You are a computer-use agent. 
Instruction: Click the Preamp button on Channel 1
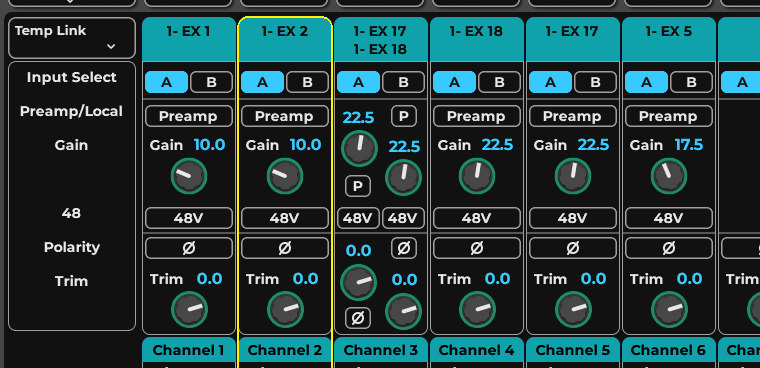189,116
